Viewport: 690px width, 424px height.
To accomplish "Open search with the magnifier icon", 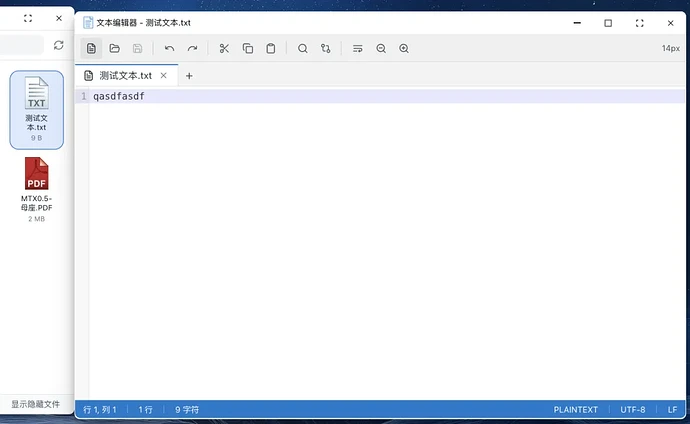I will click(303, 48).
